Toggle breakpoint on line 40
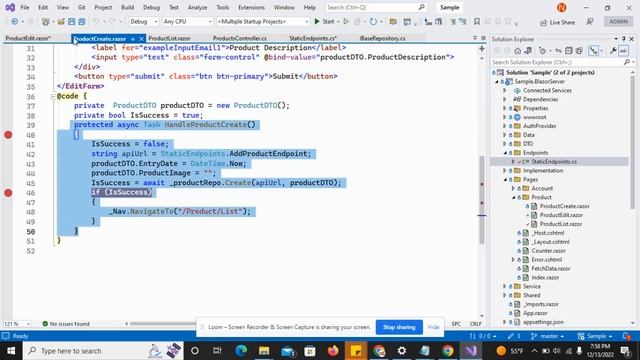The height and width of the screenshot is (360, 640). pos(8,135)
